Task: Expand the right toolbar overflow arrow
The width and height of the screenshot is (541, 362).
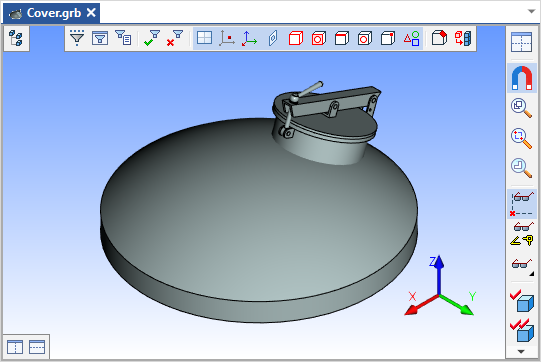Action: pyautogui.click(x=521, y=352)
